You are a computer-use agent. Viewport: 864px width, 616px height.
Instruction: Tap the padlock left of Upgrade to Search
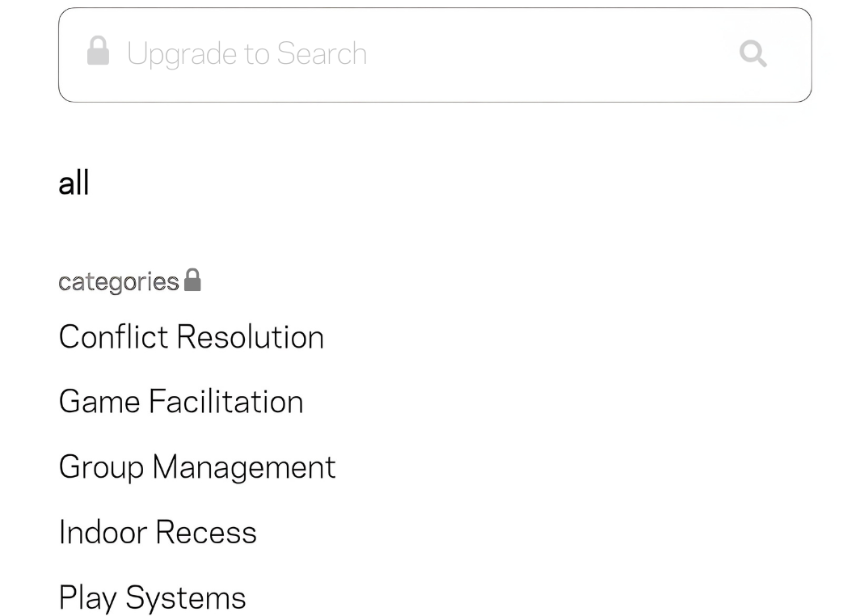98,51
